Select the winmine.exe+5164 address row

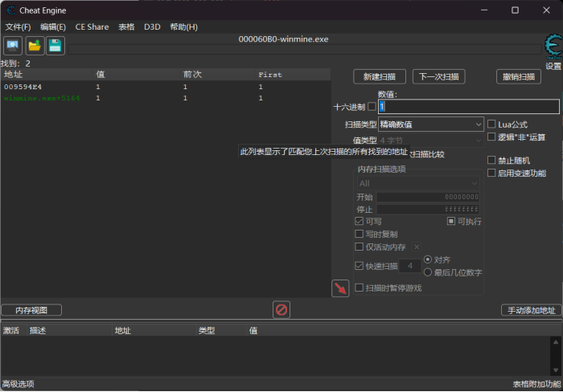(165, 98)
